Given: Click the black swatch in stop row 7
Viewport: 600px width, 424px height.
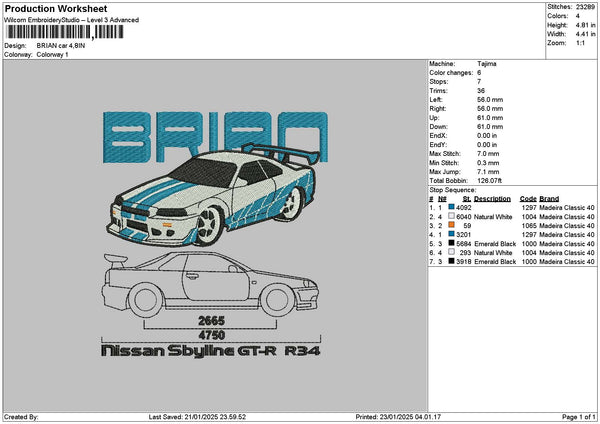Looking at the screenshot, I should tap(452, 261).
